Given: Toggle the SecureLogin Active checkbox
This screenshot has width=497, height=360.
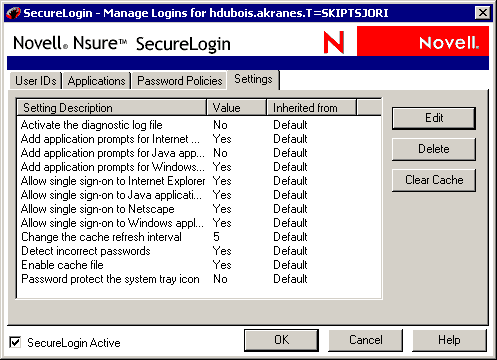Looking at the screenshot, I should 15,342.
